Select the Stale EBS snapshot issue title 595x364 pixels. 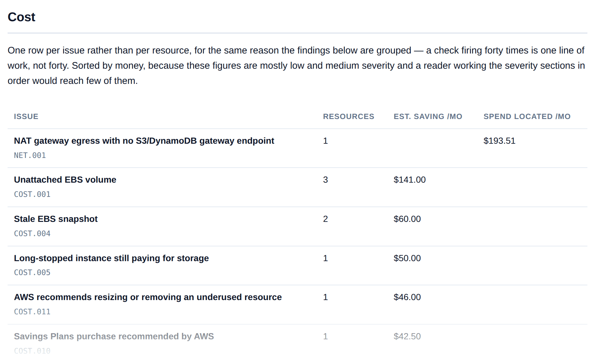coord(56,219)
